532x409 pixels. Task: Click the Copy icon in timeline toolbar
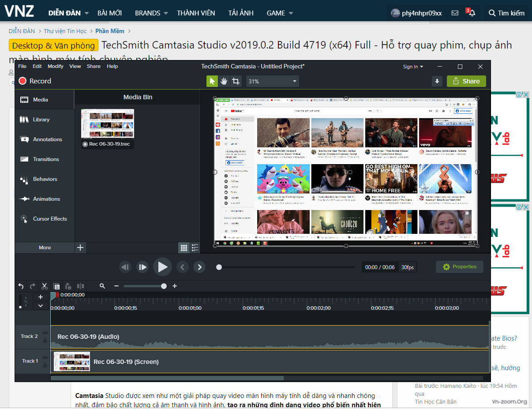click(56, 286)
